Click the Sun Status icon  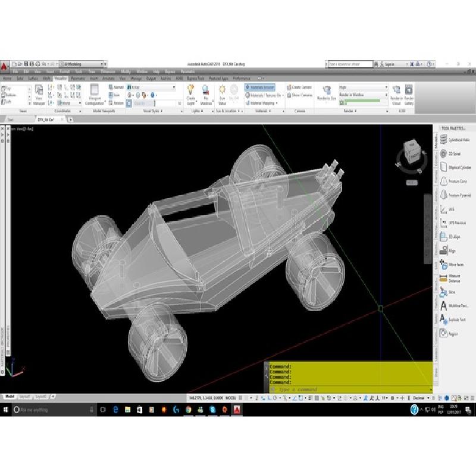click(x=222, y=90)
